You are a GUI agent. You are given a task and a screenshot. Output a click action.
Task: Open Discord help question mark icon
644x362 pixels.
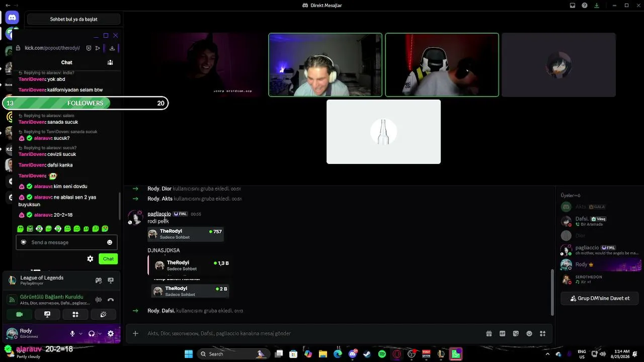(x=585, y=6)
